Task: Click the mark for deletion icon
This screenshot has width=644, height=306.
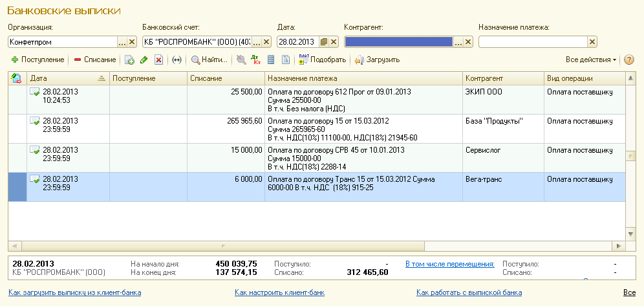Action: point(158,60)
